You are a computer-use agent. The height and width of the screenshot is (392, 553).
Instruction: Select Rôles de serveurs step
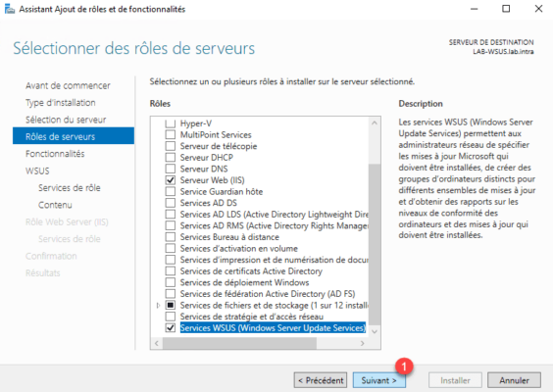point(74,135)
